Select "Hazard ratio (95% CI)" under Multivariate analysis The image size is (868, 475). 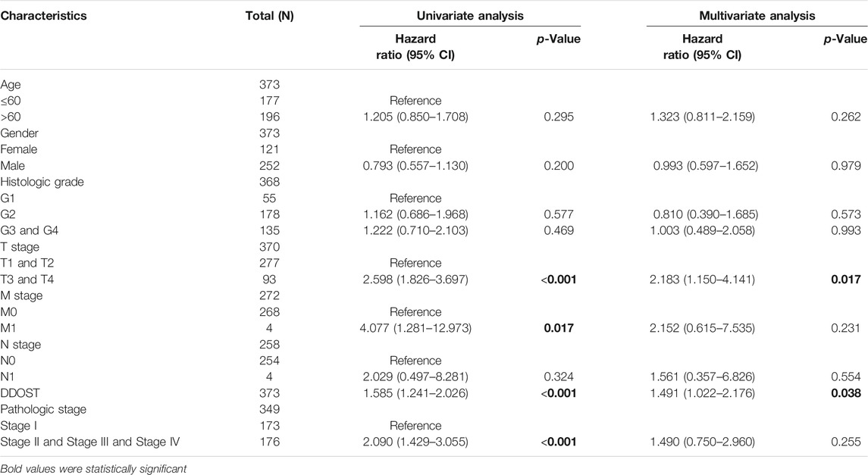(703, 47)
